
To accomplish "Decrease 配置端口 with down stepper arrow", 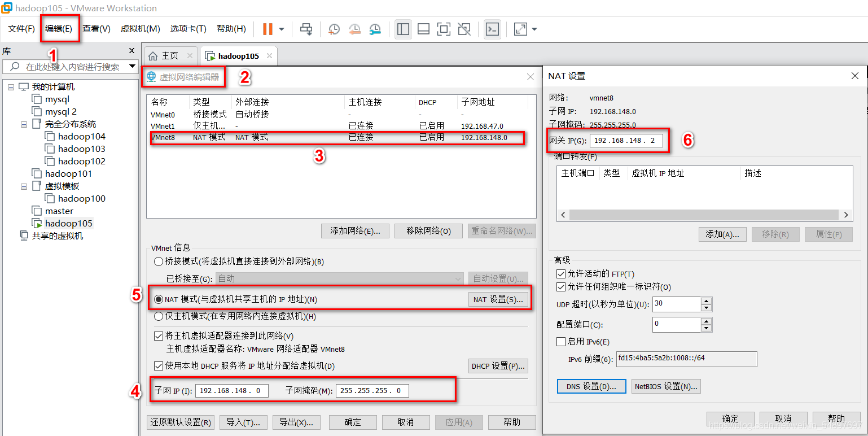I will point(707,328).
